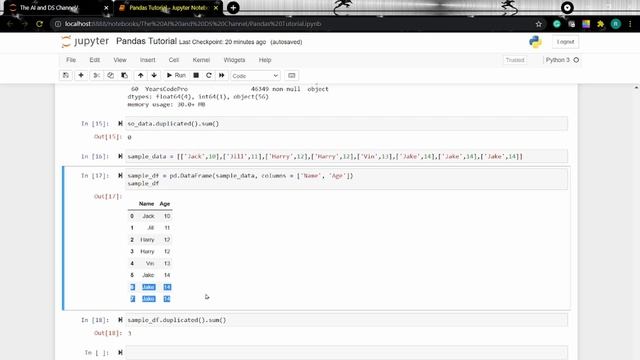This screenshot has height=360, width=640.
Task: Click the pd.DataFrame sample_df code cell
Action: click(x=346, y=180)
